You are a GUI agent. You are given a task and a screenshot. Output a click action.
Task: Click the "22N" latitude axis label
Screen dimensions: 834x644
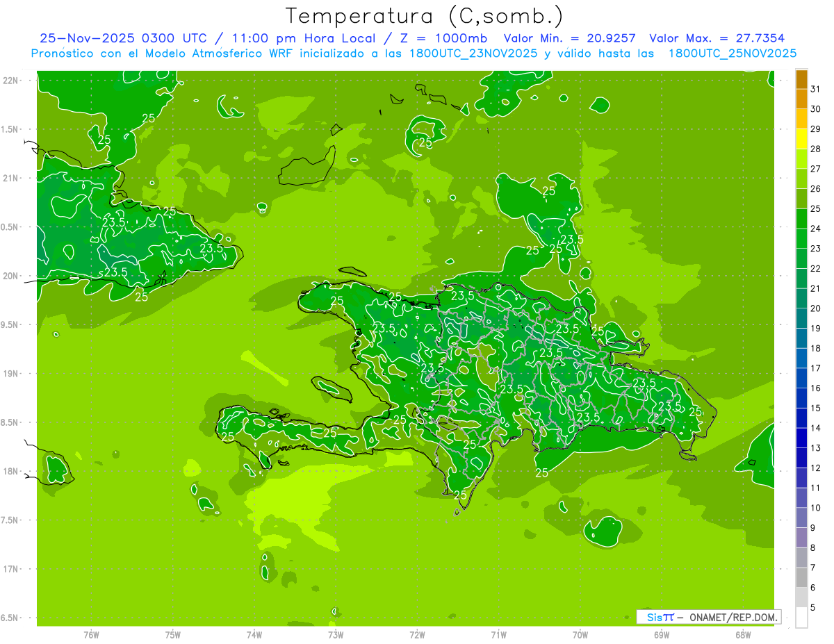pyautogui.click(x=11, y=81)
